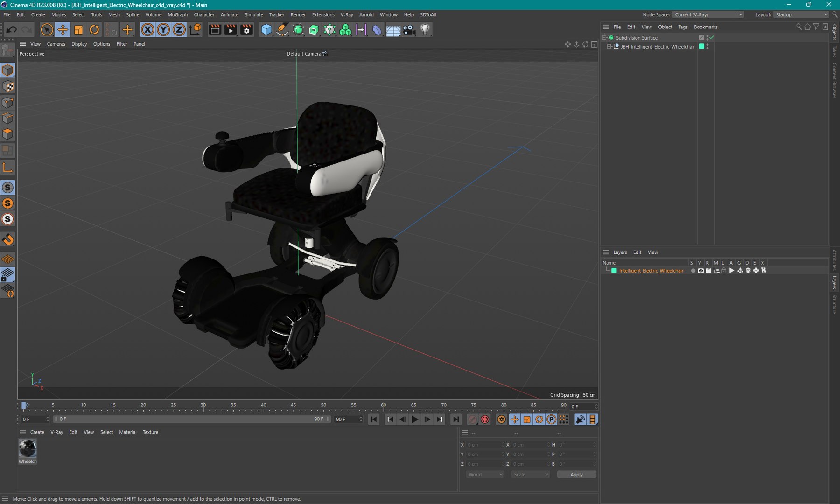The height and width of the screenshot is (504, 840).
Task: Collapse the Subdivision Surface tree node
Action: click(x=604, y=37)
